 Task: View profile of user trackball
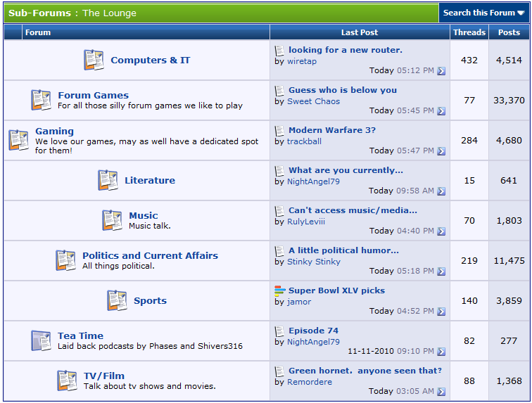(x=304, y=141)
